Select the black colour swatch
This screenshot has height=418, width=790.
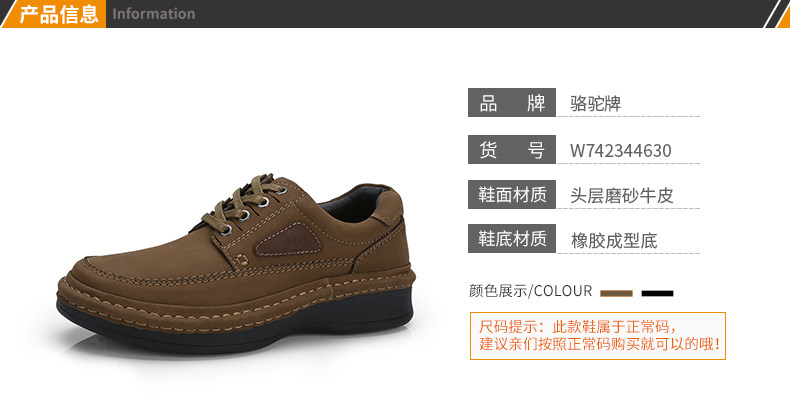tap(657, 293)
